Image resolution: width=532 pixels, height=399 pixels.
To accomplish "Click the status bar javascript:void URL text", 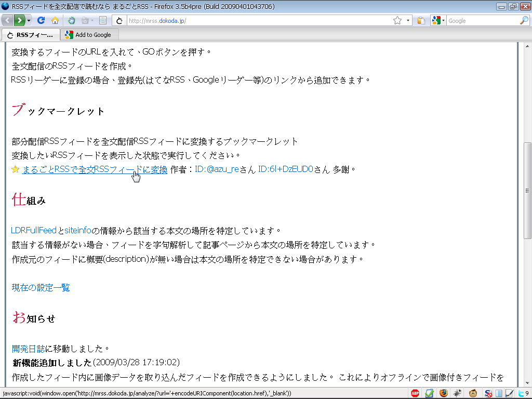I will 147,394.
